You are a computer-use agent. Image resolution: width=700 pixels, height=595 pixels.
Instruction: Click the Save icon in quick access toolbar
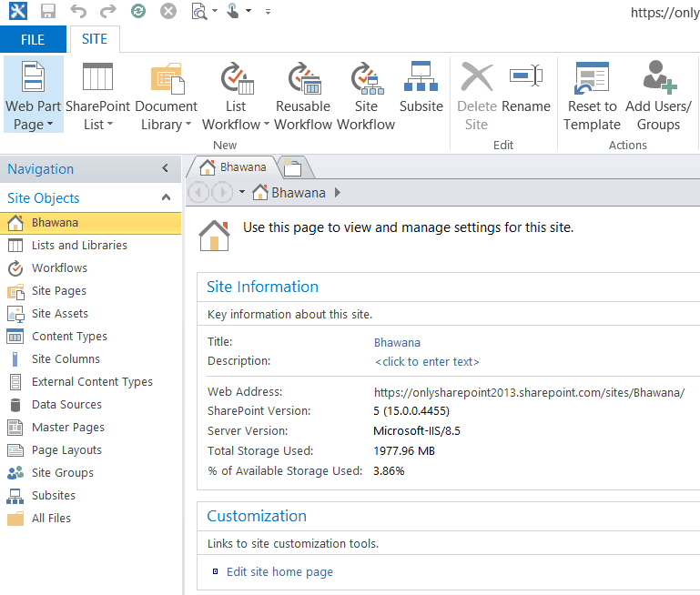click(47, 11)
